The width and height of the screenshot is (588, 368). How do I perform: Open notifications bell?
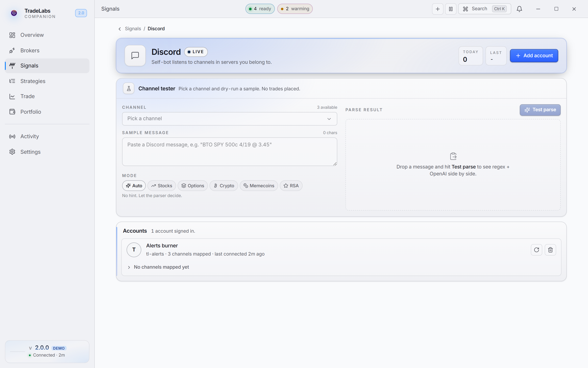519,9
